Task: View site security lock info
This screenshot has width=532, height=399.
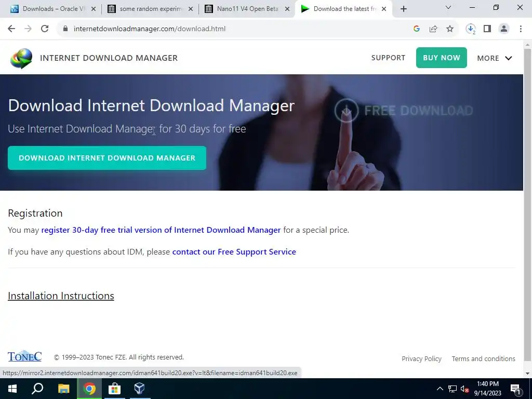Action: [x=65, y=29]
